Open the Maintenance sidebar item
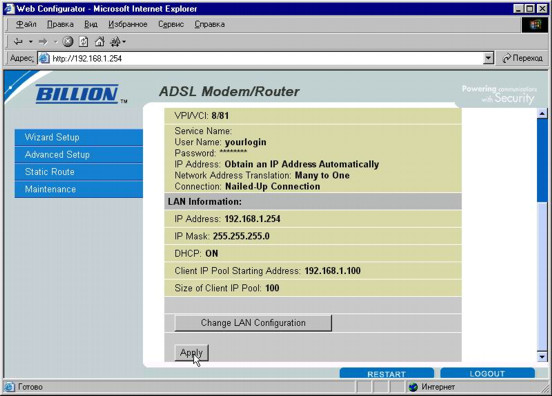Screen dimensions: 552x396 (x=79, y=189)
